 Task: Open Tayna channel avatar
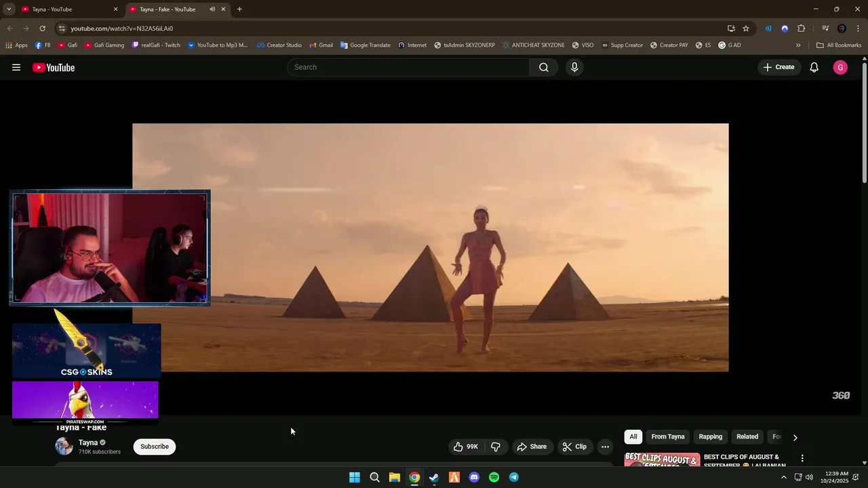pyautogui.click(x=64, y=446)
